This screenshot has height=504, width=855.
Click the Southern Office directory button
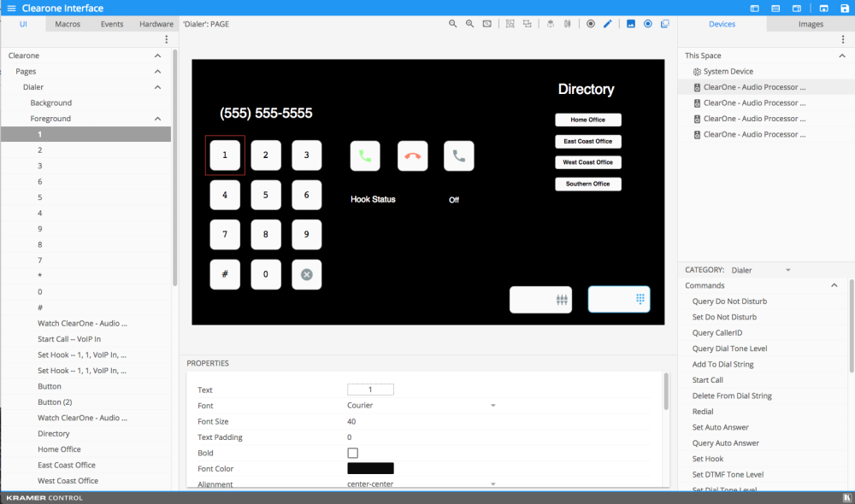click(x=588, y=185)
